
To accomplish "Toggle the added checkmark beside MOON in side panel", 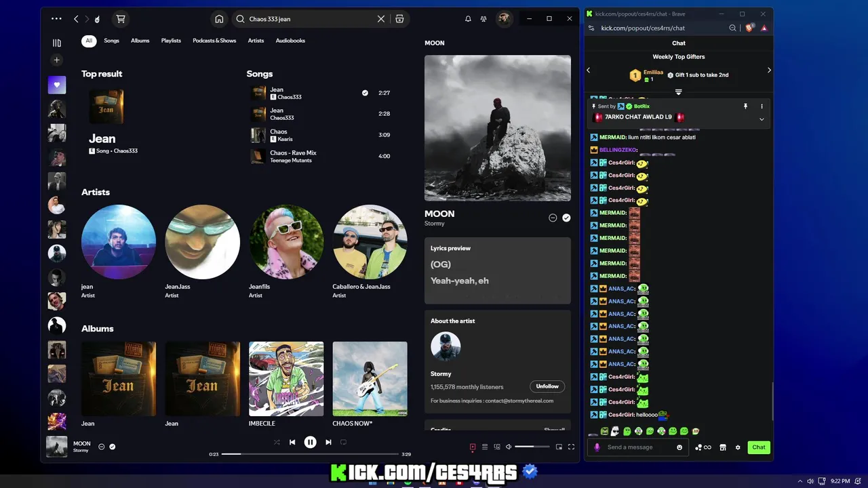I will (x=566, y=218).
